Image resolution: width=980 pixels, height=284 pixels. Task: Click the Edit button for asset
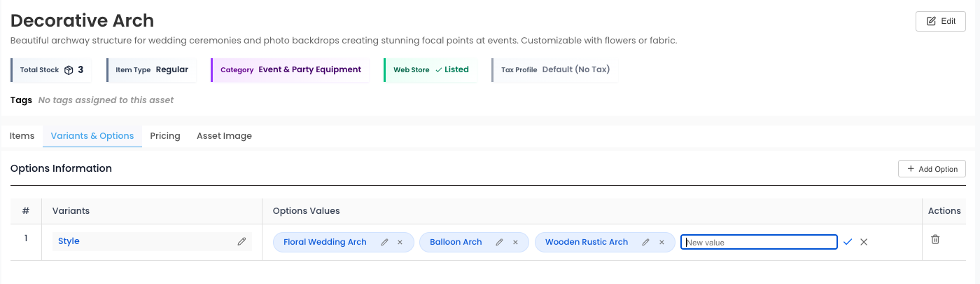[x=940, y=21]
